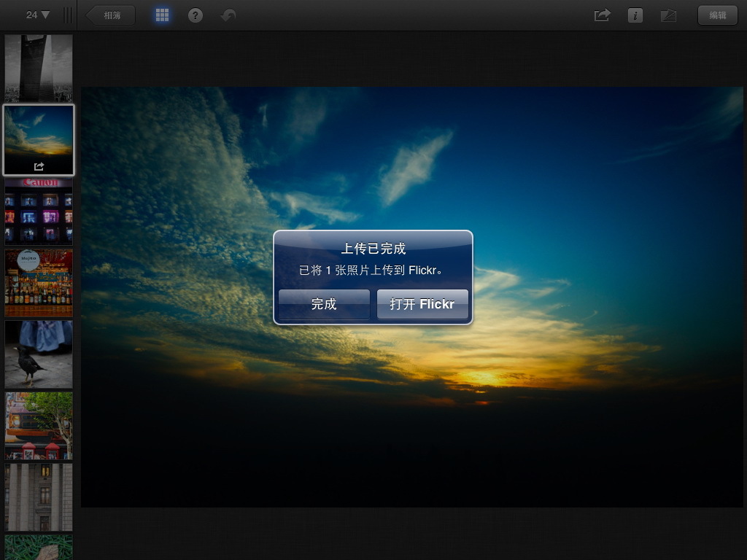Click the help question mark icon

pyautogui.click(x=194, y=15)
